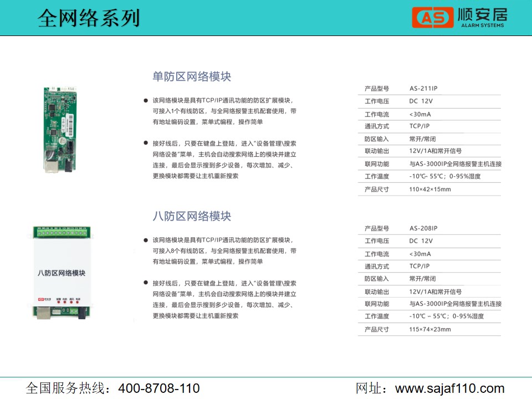Select the 八防区网络模块 device photo
The image size is (532, 399).
(61, 273)
